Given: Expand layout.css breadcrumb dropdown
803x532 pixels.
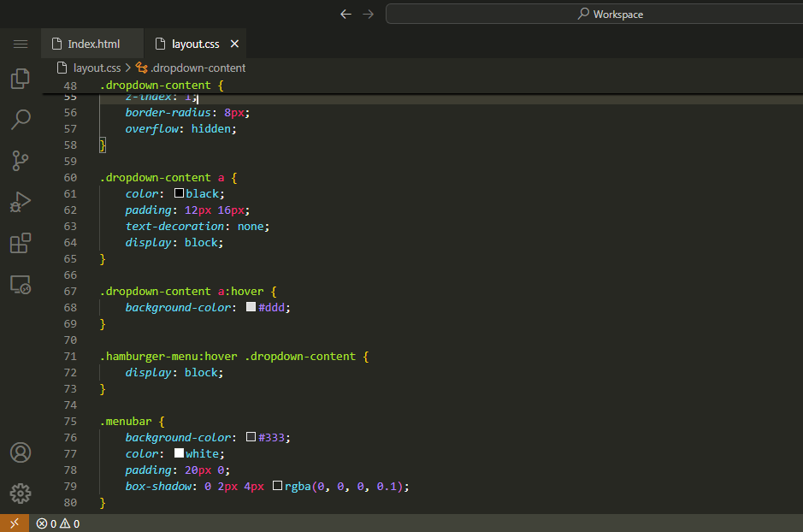Looking at the screenshot, I should pyautogui.click(x=97, y=68).
